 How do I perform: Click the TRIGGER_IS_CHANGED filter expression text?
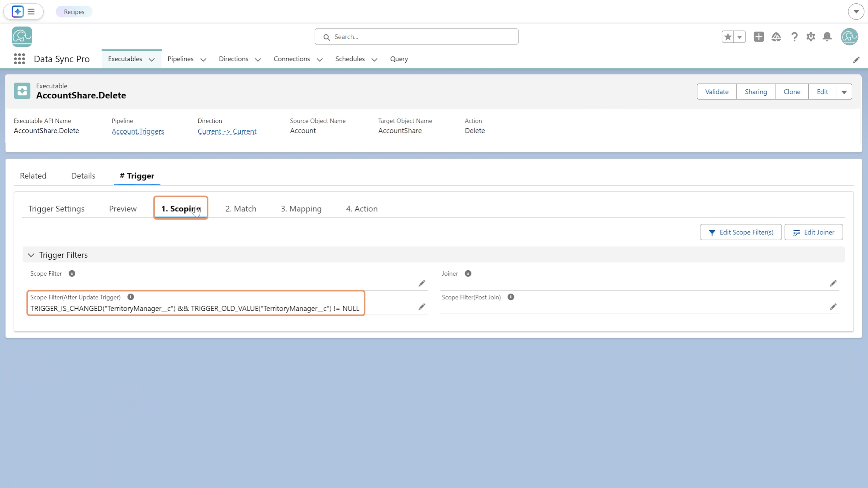tap(195, 308)
